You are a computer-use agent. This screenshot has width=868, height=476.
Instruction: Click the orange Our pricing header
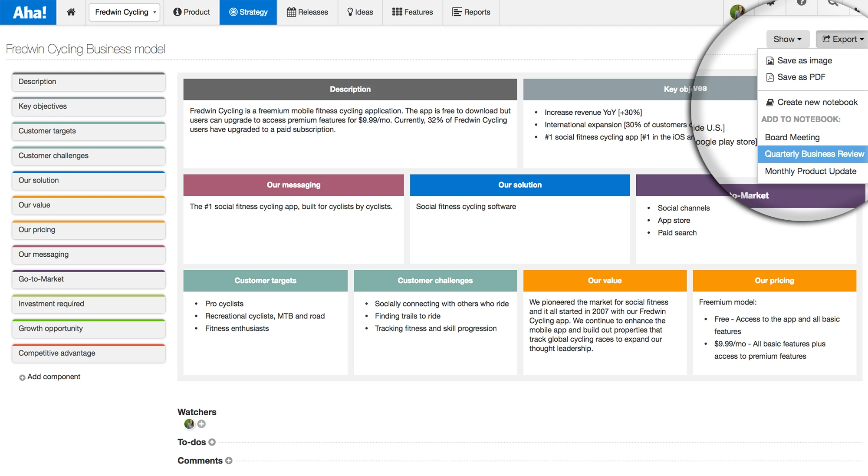click(774, 281)
